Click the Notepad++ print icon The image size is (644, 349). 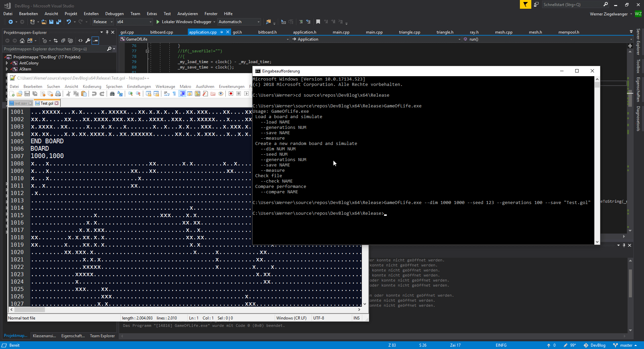pyautogui.click(x=58, y=94)
